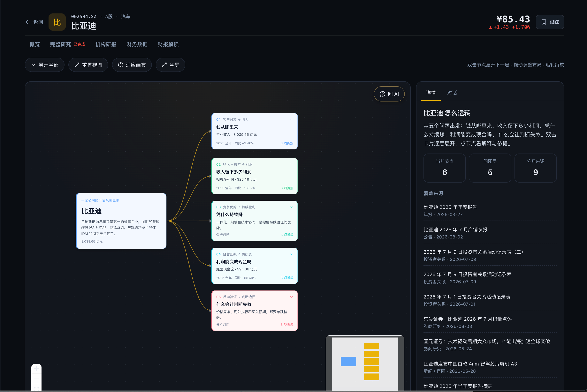This screenshot has height=392, width=587.
Task: View the 财报解读 tab
Action: click(x=168, y=44)
